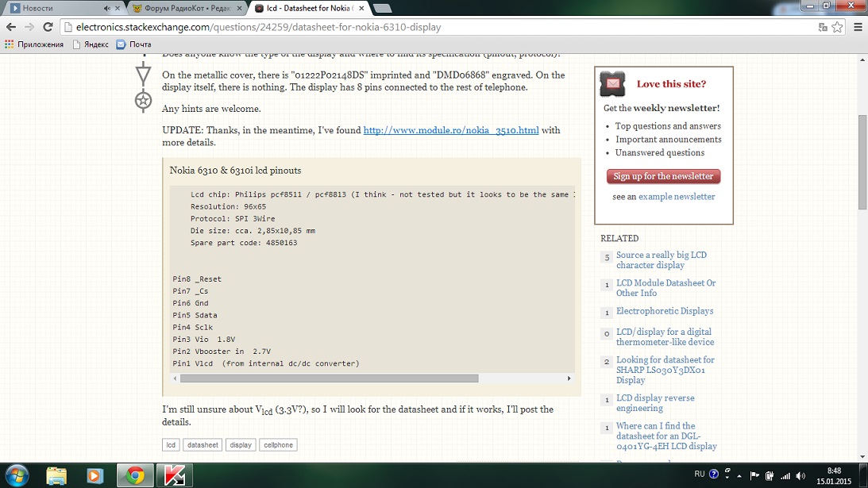The image size is (868, 488).
Task: Click the volume speaker tray icon
Action: point(800,476)
